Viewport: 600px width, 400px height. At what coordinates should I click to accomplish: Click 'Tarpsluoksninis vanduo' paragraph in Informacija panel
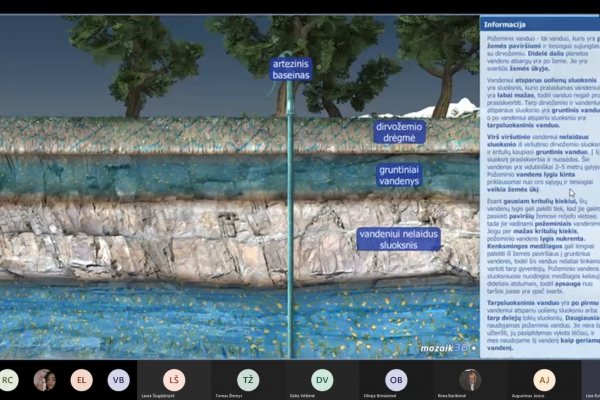click(543, 325)
